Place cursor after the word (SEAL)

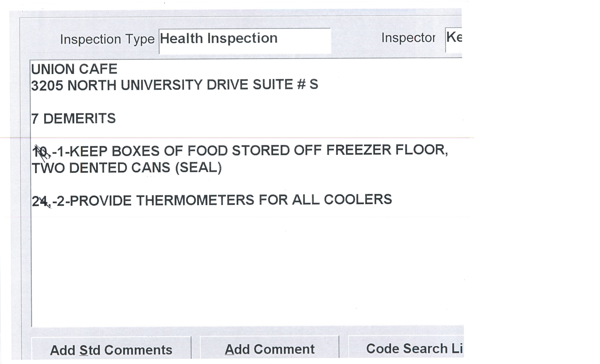[x=222, y=168]
